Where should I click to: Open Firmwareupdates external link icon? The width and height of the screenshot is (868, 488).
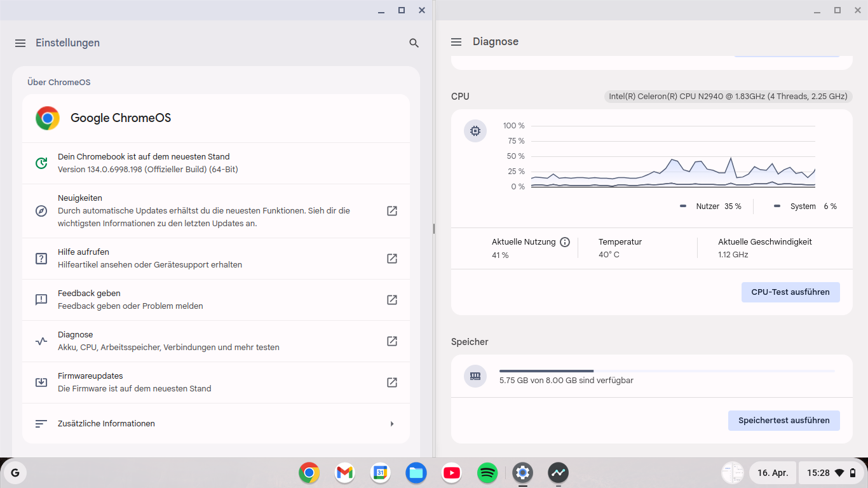coord(392,383)
